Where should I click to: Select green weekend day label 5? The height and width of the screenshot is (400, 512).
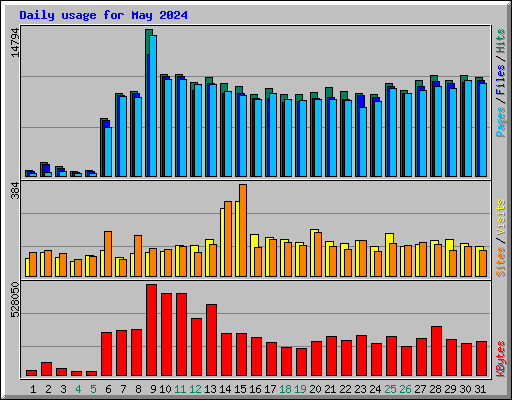point(93,389)
